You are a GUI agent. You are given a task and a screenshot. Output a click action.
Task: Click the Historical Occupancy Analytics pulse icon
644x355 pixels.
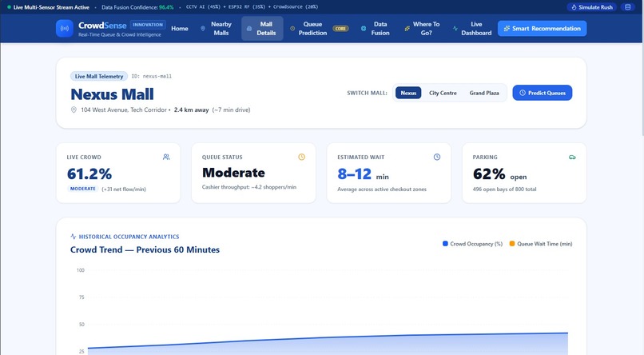click(x=73, y=236)
